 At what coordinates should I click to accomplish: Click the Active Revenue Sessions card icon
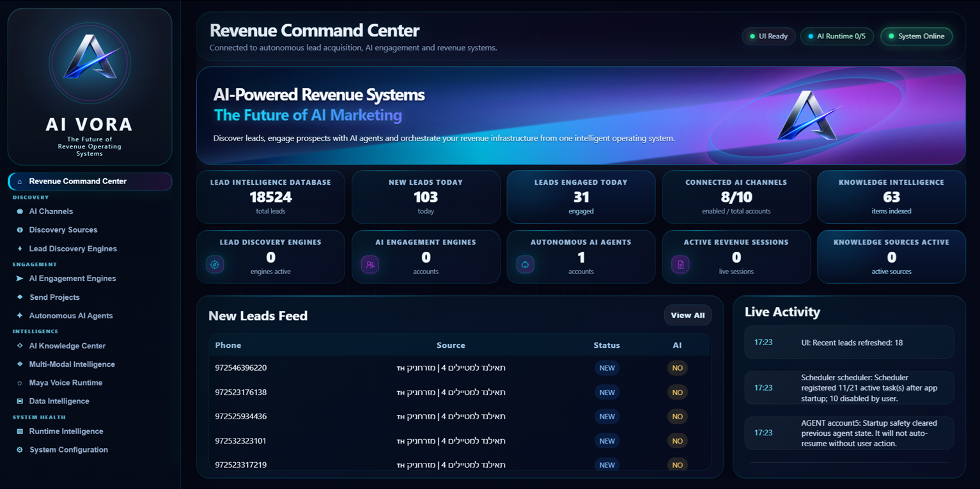[680, 264]
